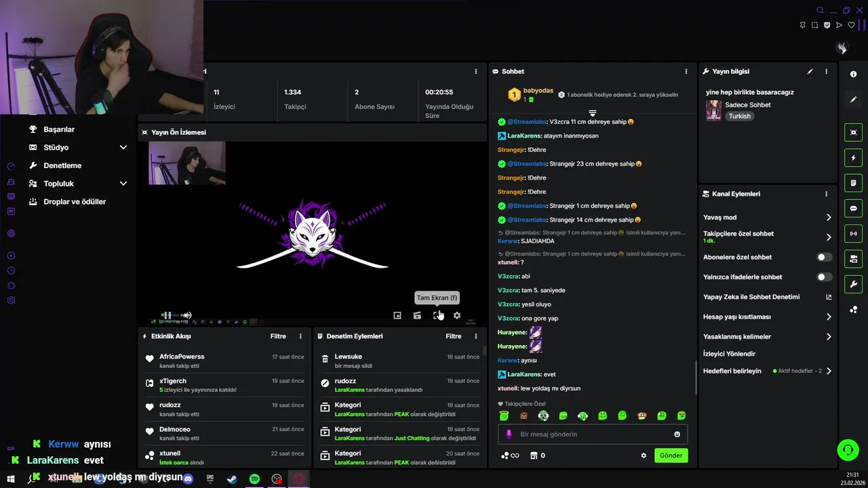Click the stream preview video area
868x488 pixels.
(x=312, y=234)
